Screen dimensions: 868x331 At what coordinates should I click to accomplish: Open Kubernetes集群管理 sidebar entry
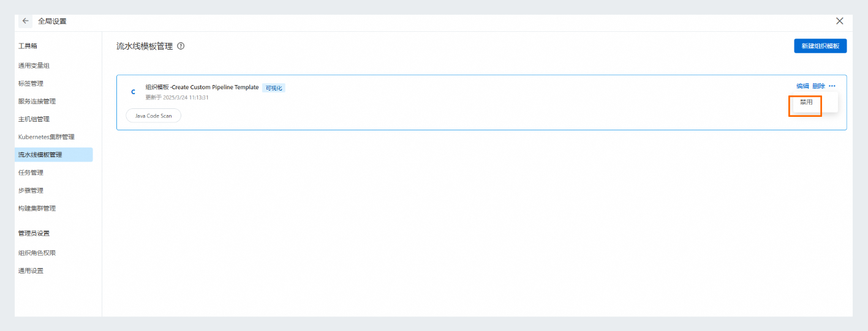tap(47, 136)
